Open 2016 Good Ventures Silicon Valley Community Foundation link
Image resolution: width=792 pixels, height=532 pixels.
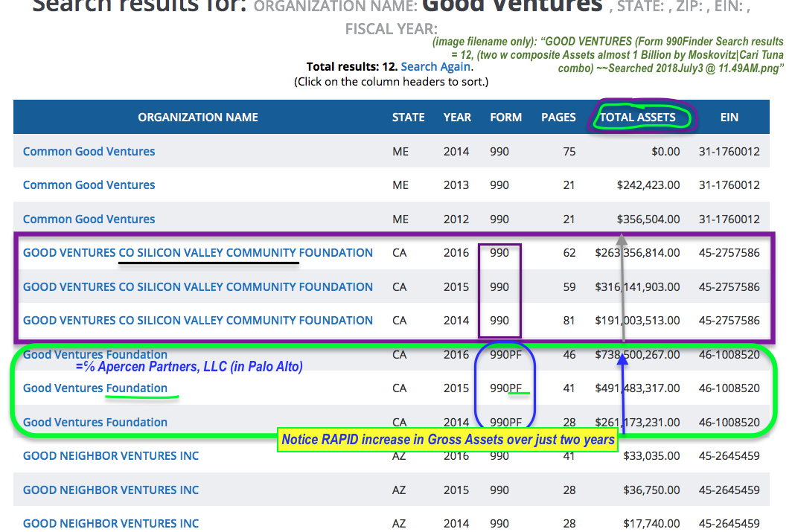pyautogui.click(x=198, y=252)
